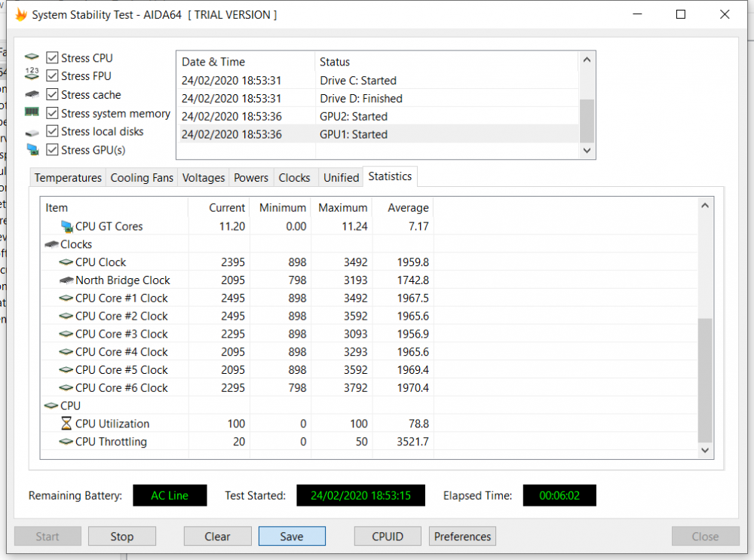Click the Test Started value 24/02/2020 18:53:15
The image size is (754, 560).
360,496
